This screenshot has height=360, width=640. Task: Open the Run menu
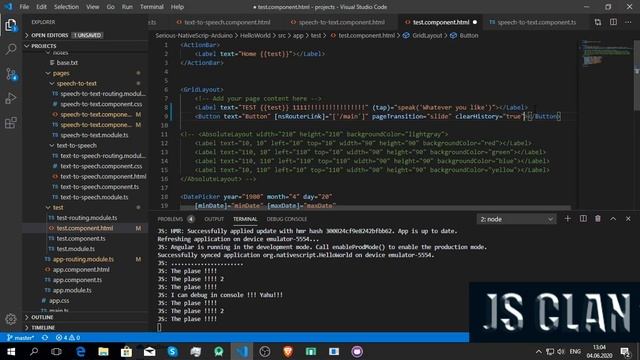(127, 7)
